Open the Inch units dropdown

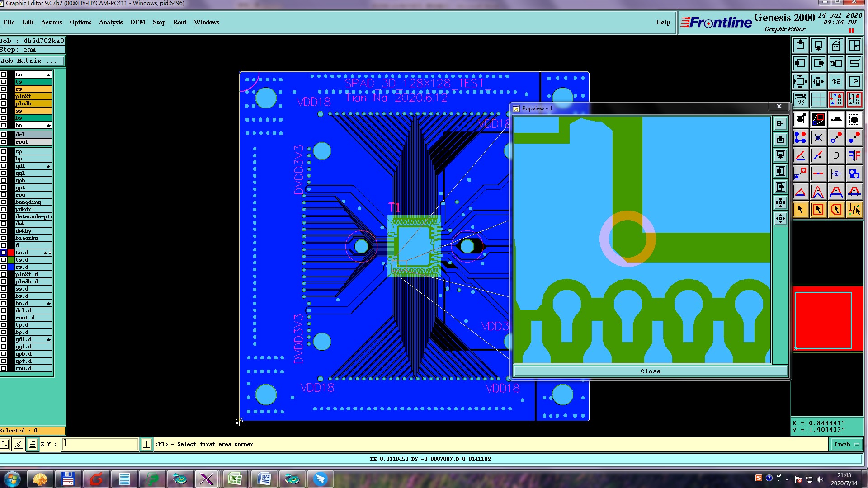point(846,444)
